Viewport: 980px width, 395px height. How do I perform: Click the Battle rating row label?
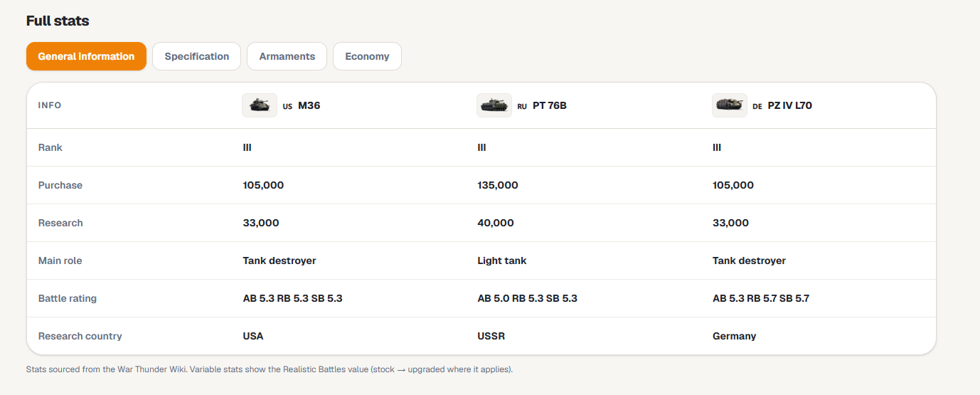68,298
